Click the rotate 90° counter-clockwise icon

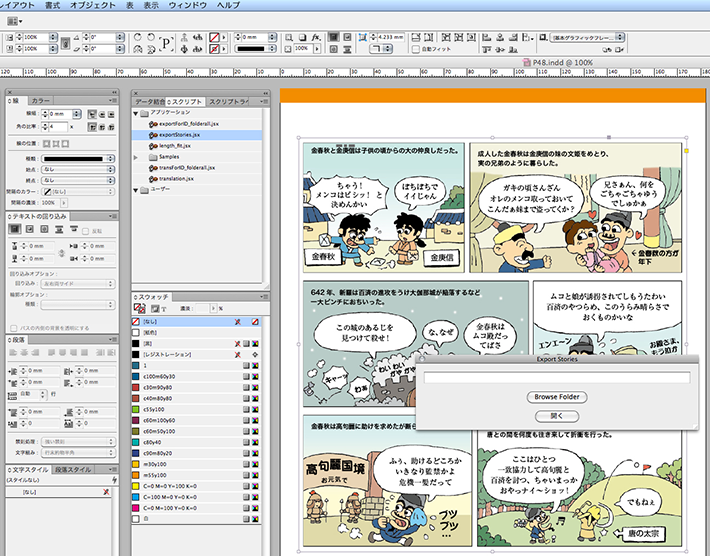pos(151,37)
